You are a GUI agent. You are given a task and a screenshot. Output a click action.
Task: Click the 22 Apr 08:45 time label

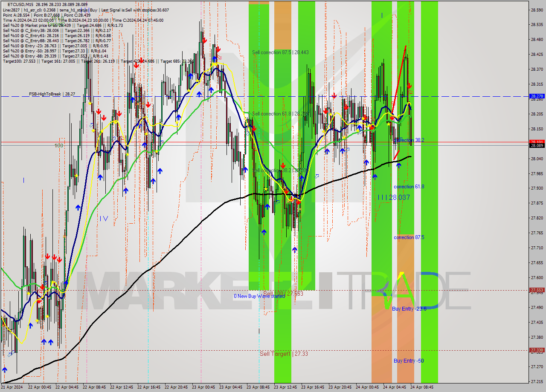pos(94,387)
